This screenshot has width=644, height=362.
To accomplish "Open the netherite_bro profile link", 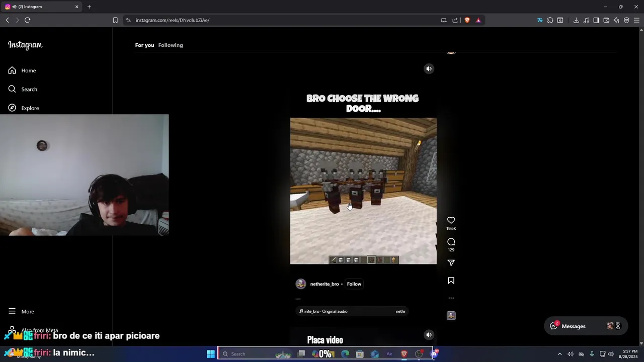I will (325, 284).
